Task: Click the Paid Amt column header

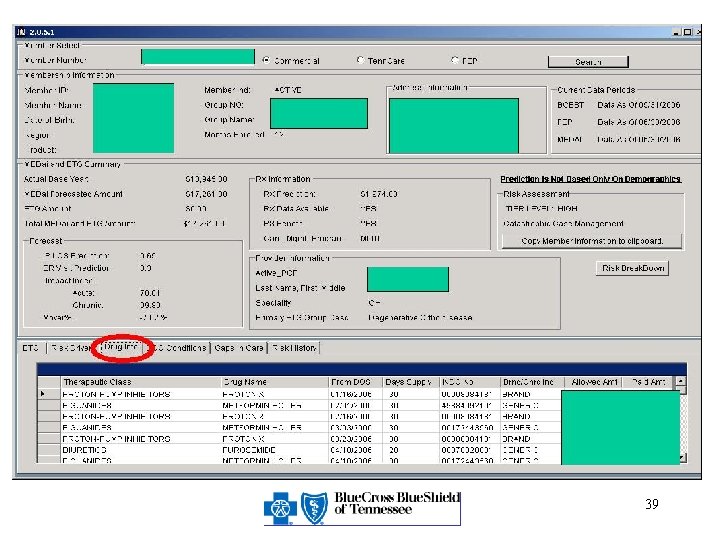Action: pyautogui.click(x=647, y=382)
